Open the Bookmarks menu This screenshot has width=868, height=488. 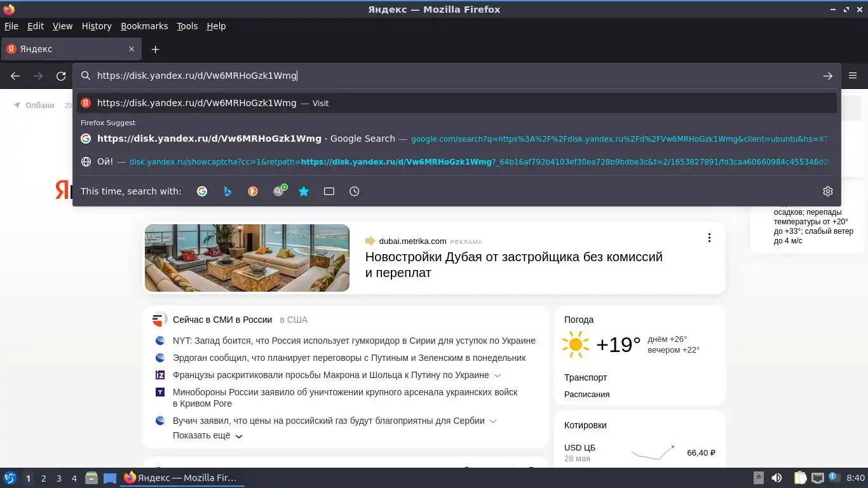point(144,26)
